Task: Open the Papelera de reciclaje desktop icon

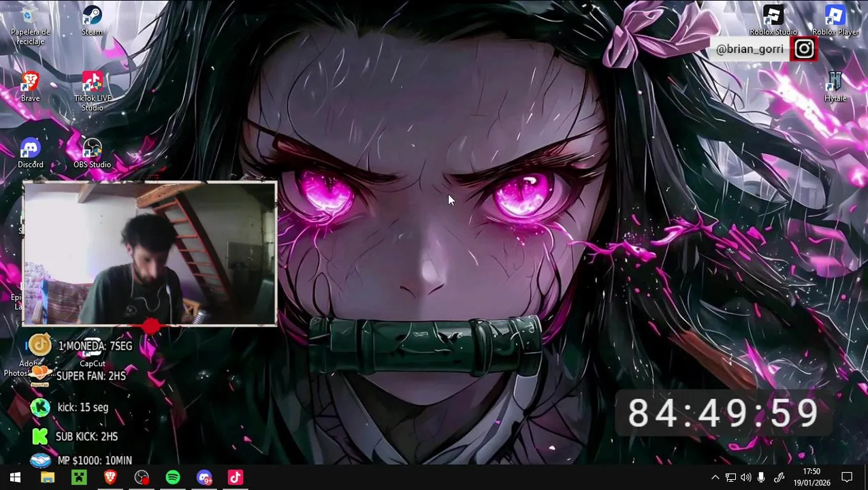Action: (x=30, y=26)
